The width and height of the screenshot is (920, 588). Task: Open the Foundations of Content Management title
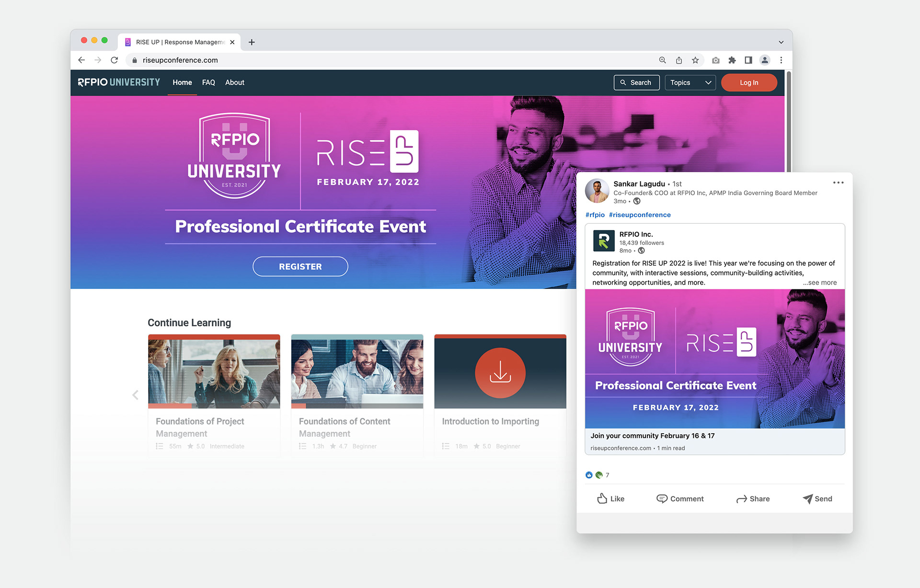[345, 427]
